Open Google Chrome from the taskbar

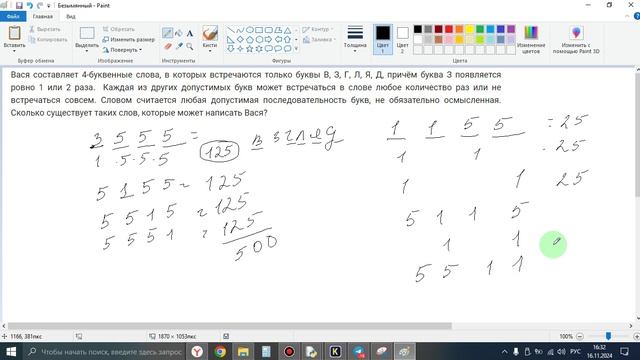(x=220, y=351)
